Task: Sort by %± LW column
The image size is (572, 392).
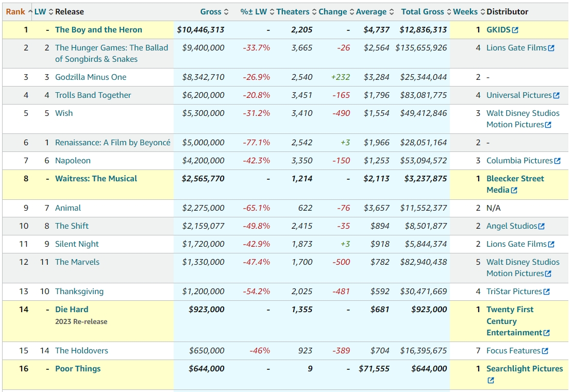Action: (257, 12)
